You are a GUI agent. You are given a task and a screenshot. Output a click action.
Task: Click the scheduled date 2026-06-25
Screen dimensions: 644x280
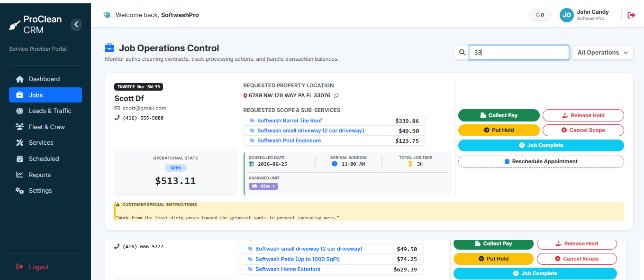272,164
